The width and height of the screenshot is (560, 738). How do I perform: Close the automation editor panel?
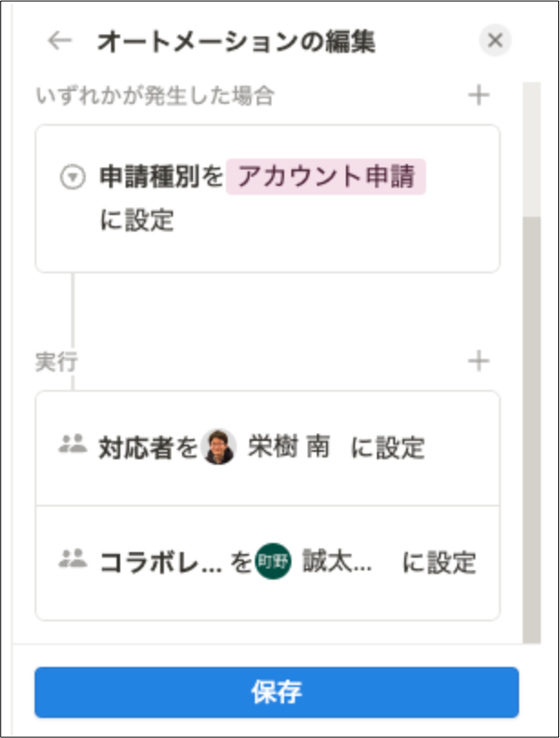(494, 38)
